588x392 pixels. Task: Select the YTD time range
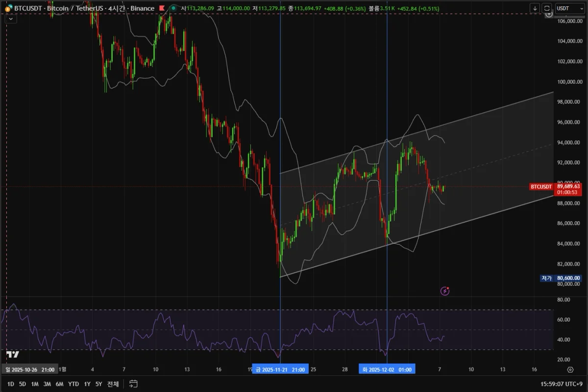click(73, 384)
